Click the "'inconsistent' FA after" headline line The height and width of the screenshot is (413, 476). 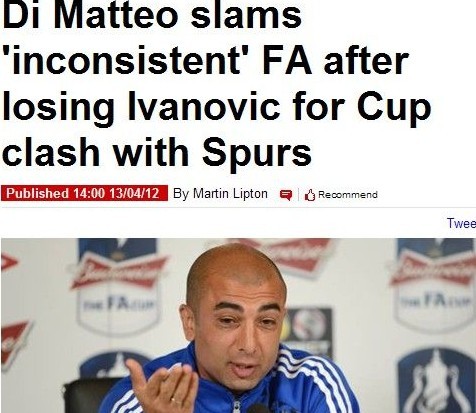(206, 61)
